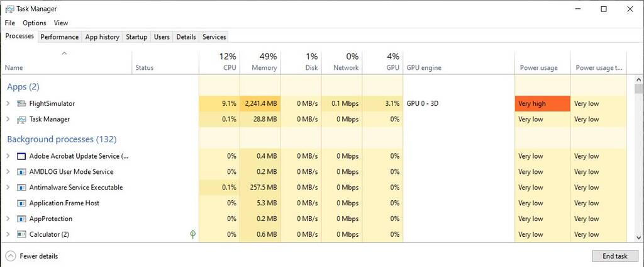Click the FlightSimulator process icon

click(22, 103)
